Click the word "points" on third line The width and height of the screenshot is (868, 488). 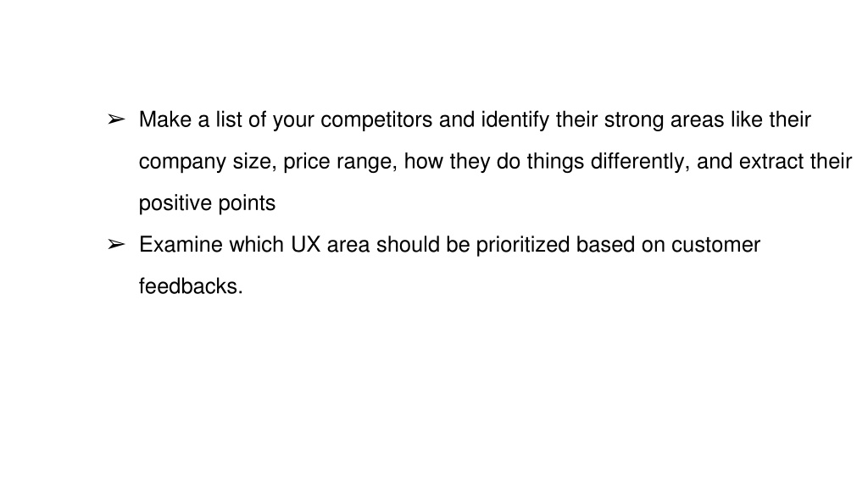[x=247, y=203]
